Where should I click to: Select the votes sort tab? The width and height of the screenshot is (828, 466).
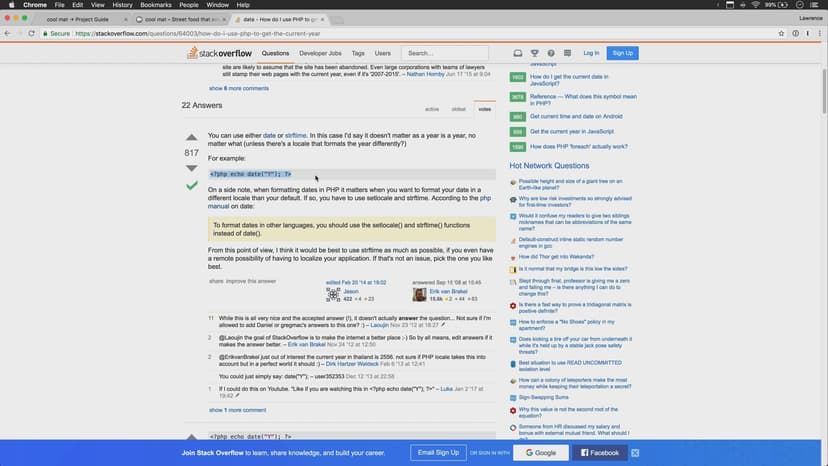click(x=485, y=109)
